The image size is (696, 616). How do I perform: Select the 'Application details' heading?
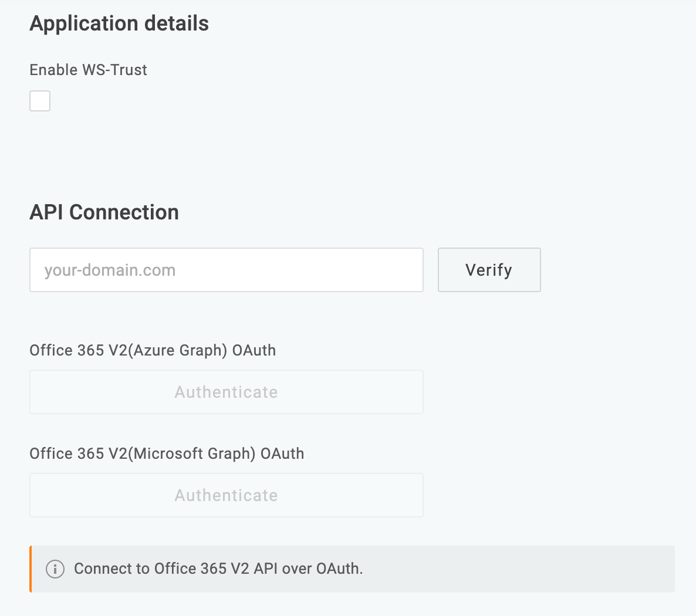(x=119, y=23)
